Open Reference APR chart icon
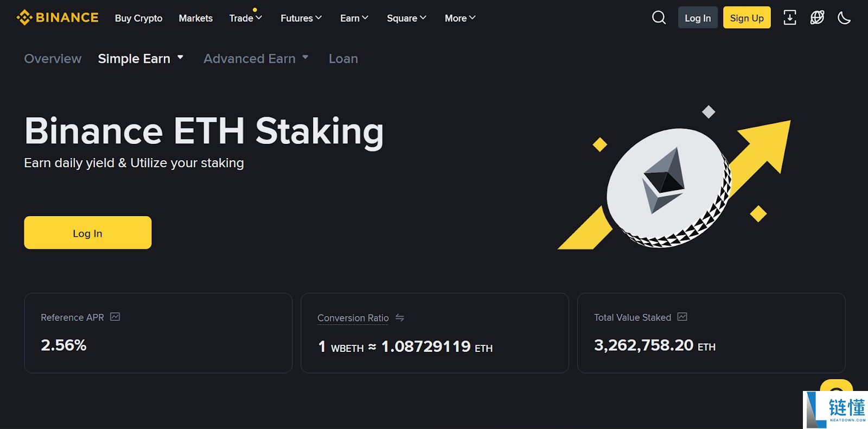This screenshot has height=429, width=868. click(115, 317)
